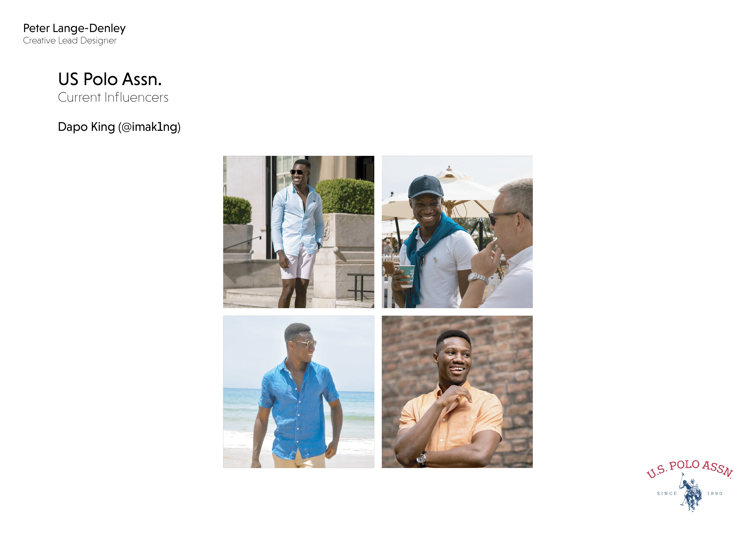Click the Current Influencers subheading
This screenshot has height=535, width=756.
[x=113, y=97]
